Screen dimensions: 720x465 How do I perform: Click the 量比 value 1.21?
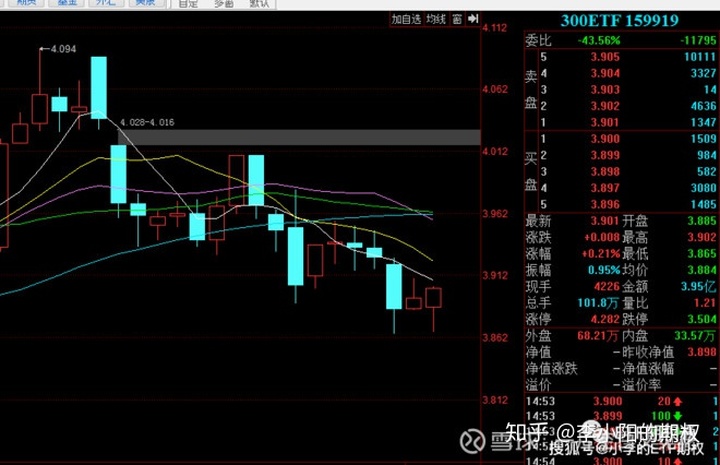[705, 303]
